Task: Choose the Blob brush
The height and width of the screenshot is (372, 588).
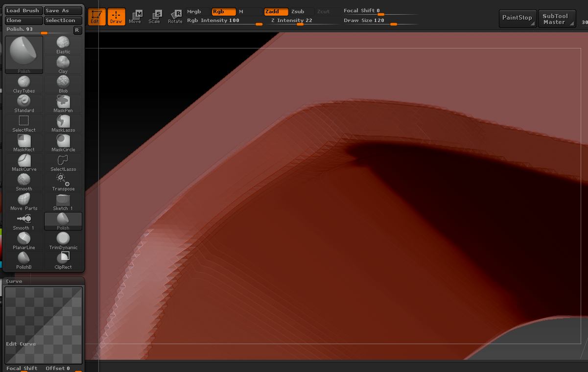Action: (63, 84)
